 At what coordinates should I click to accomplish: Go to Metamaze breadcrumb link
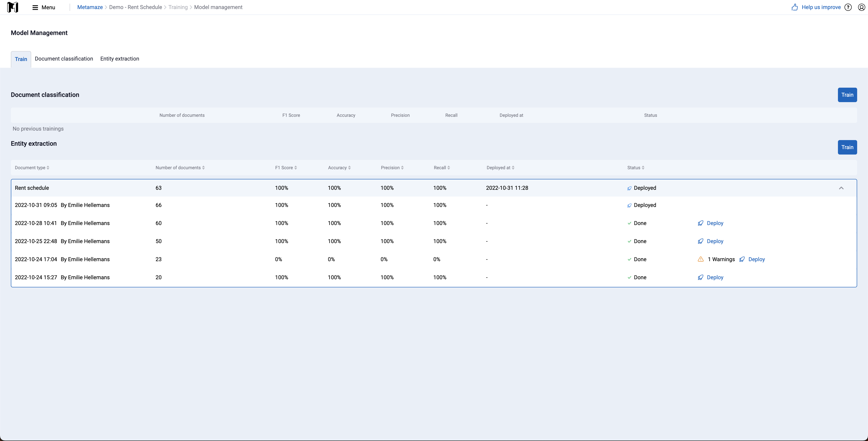point(90,7)
